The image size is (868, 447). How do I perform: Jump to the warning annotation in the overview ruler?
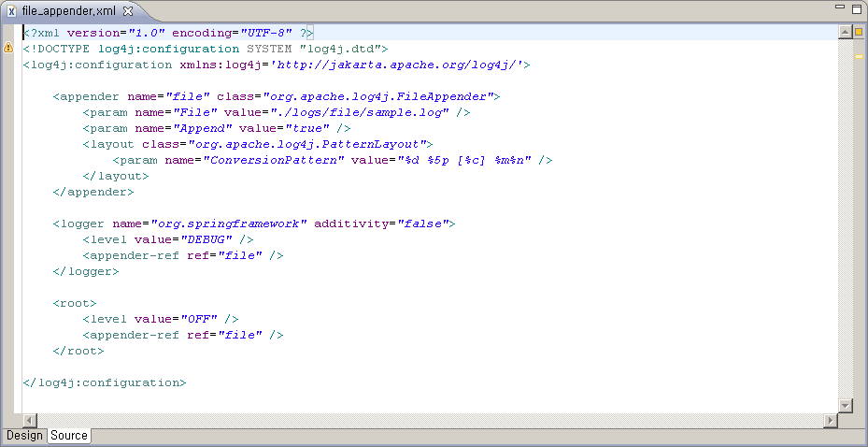pyautogui.click(x=858, y=56)
